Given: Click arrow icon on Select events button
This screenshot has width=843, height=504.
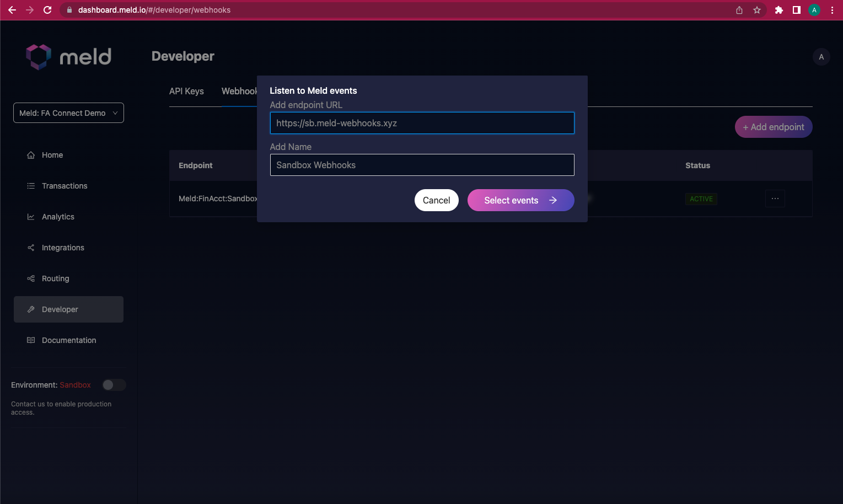Looking at the screenshot, I should (x=553, y=200).
